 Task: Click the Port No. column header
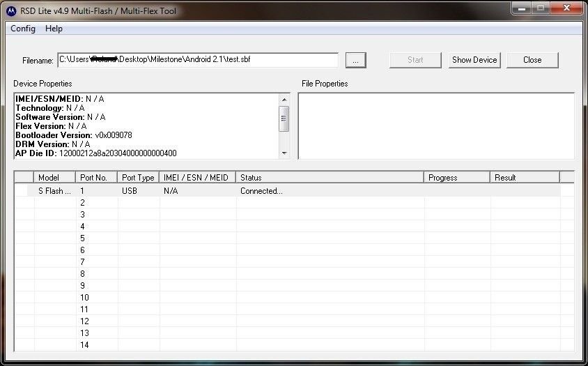97,178
